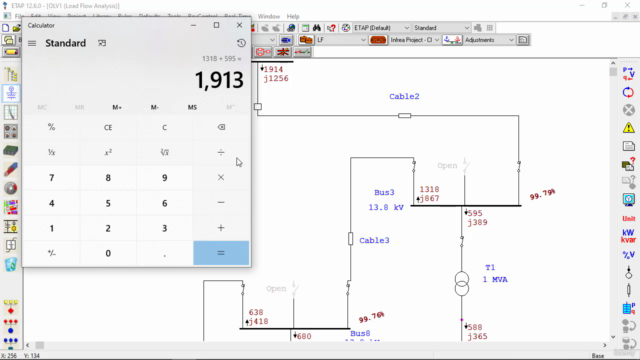
Task: Click the Calculator minus button
Action: click(221, 202)
